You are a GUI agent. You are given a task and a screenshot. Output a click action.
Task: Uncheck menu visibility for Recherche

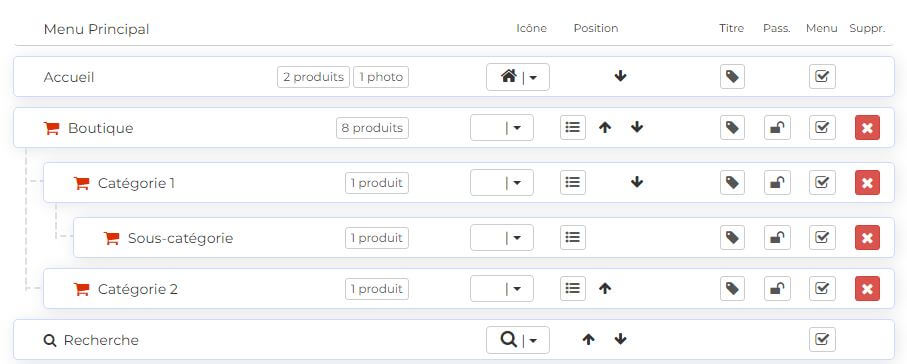pyautogui.click(x=822, y=340)
